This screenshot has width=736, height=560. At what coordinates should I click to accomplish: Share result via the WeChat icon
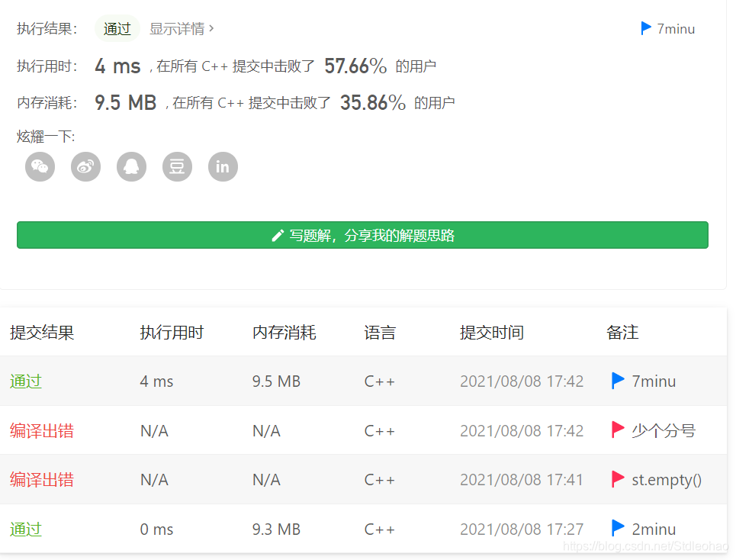(x=40, y=166)
